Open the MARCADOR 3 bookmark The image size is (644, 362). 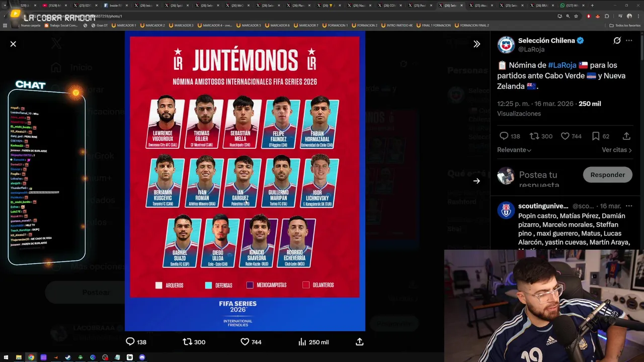coord(181,25)
